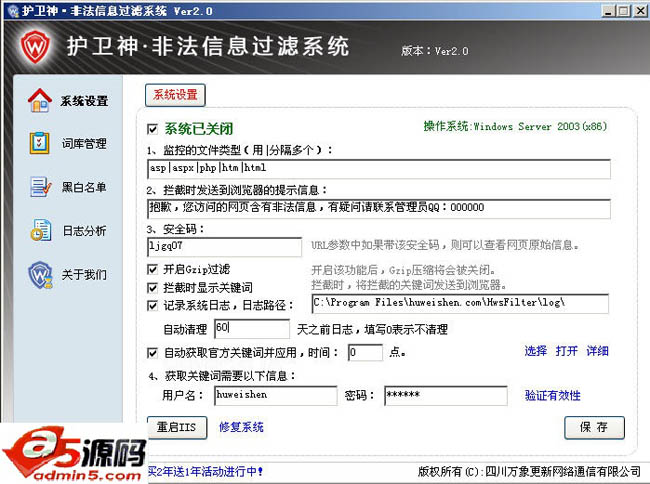Click the 密码 input field
Image resolution: width=650 pixels, height=484 pixels.
coord(446,395)
